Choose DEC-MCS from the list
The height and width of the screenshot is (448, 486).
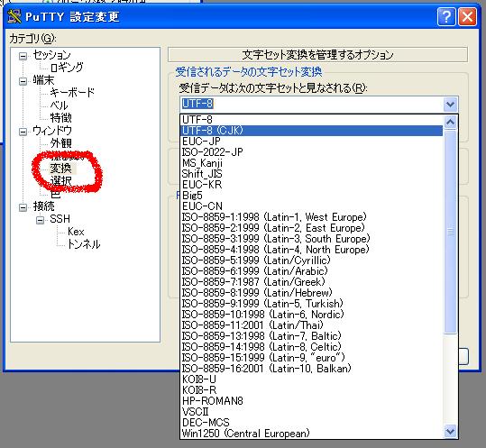[x=311, y=423]
